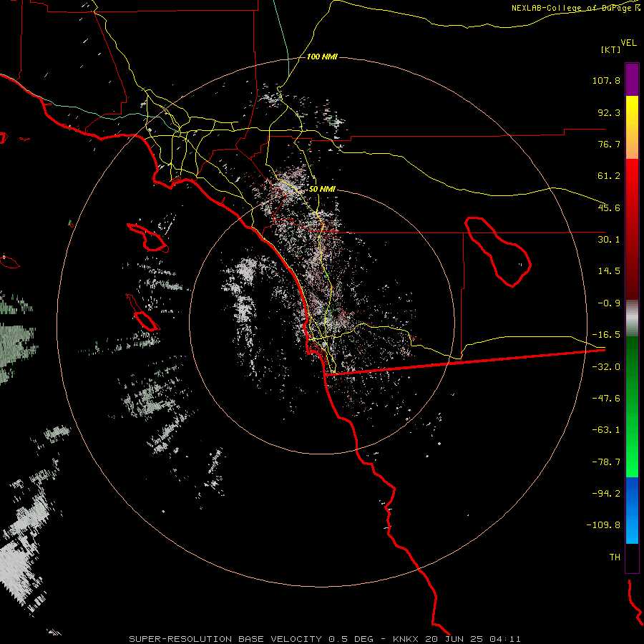The width and height of the screenshot is (644, 644).
Task: Click the -16.5 velocity scale value
Action: (606, 335)
